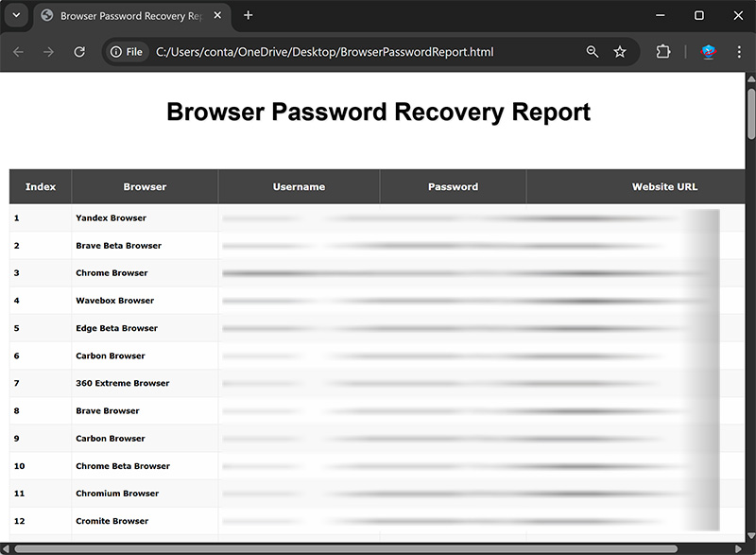This screenshot has height=555, width=756.
Task: Reload the current page
Action: point(79,52)
